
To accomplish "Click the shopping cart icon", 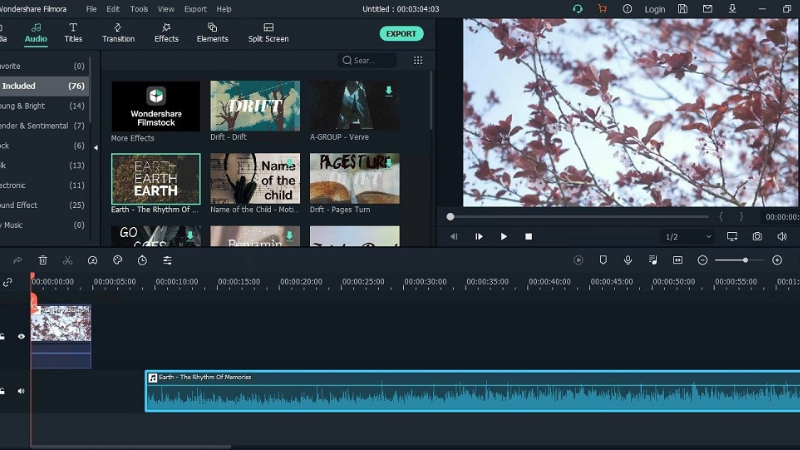I will [602, 9].
